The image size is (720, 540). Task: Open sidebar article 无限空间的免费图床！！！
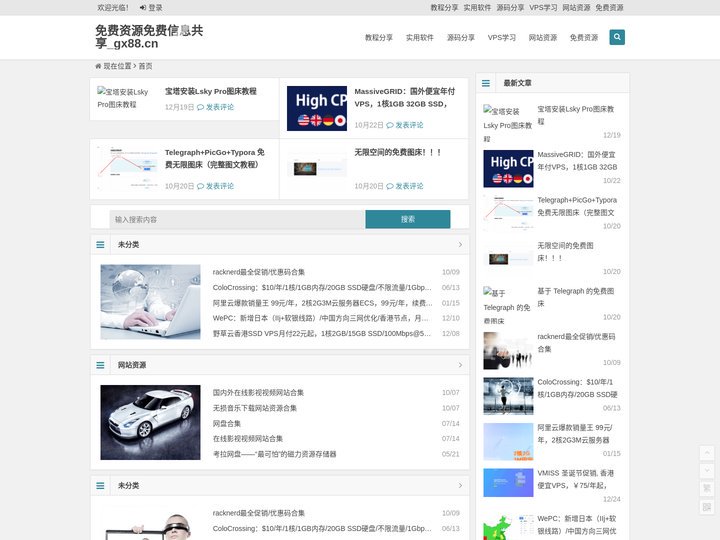click(x=565, y=252)
